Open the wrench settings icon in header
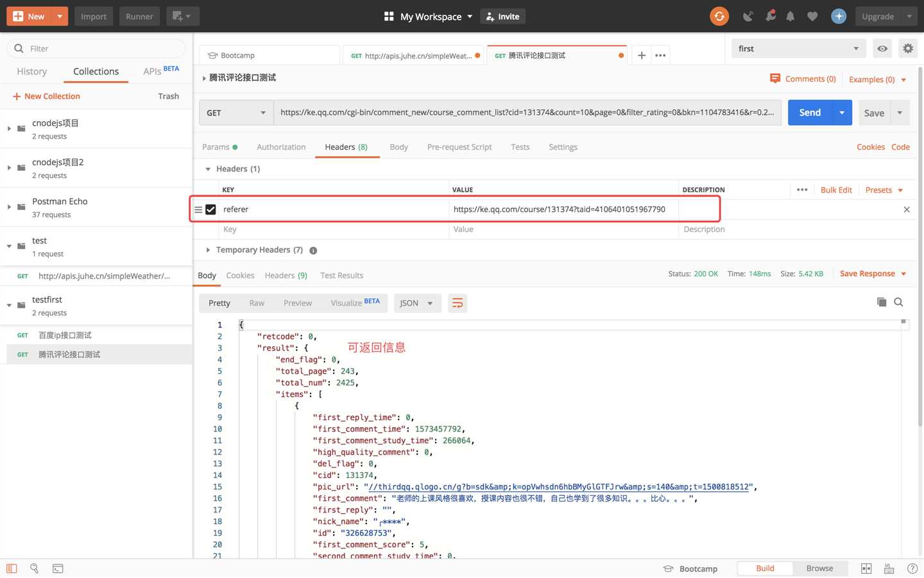The image size is (924, 578). pyautogui.click(x=770, y=16)
